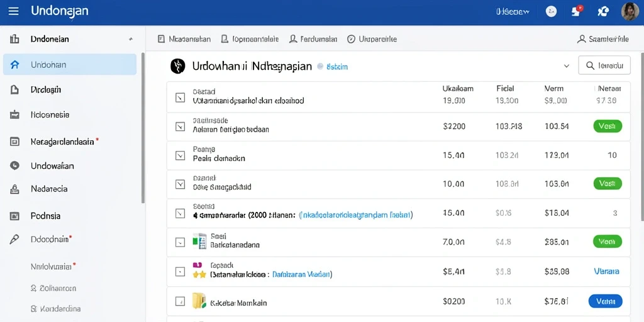
Task: Collapse the Dndonaian sidebar section arrow
Action: click(x=131, y=39)
